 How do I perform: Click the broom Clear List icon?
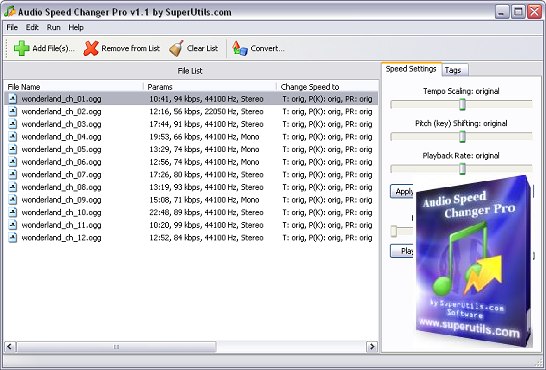[x=177, y=48]
